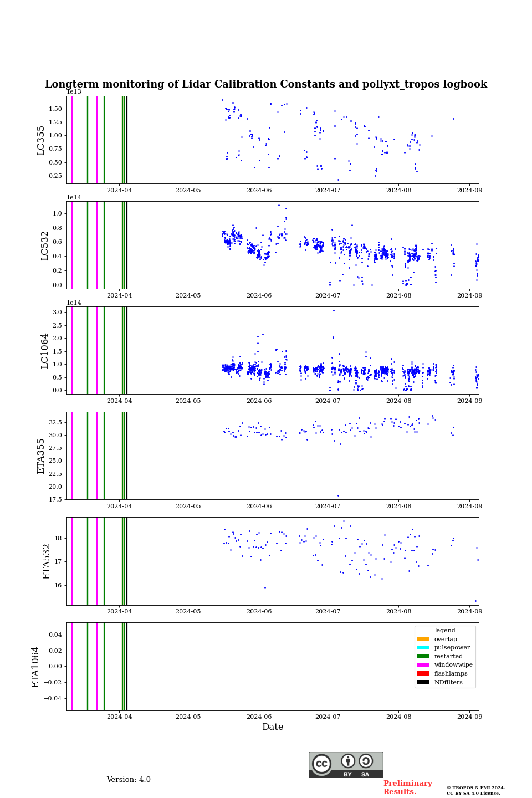Viewport: 532px width, 798px height.
Task: Click the CC logo in license badge
Action: pos(321,764)
